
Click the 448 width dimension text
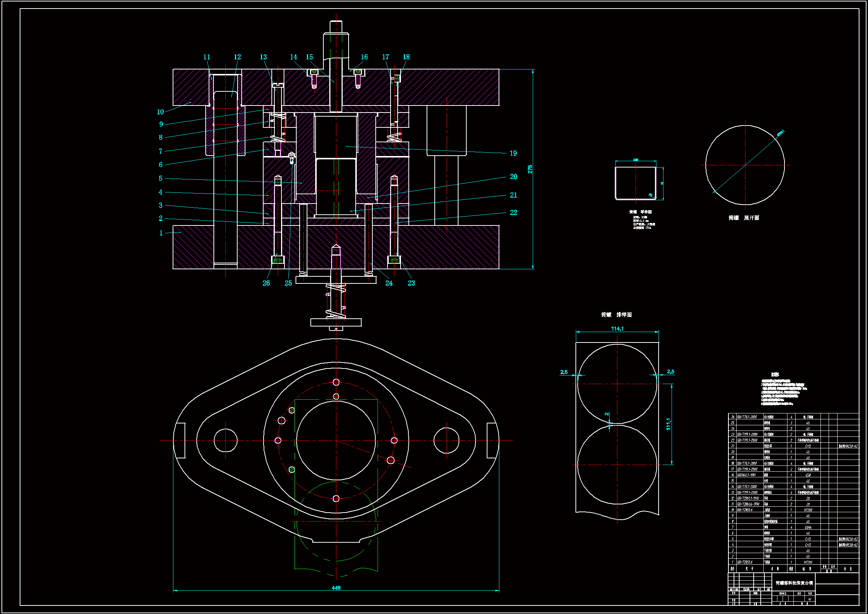[x=336, y=588]
